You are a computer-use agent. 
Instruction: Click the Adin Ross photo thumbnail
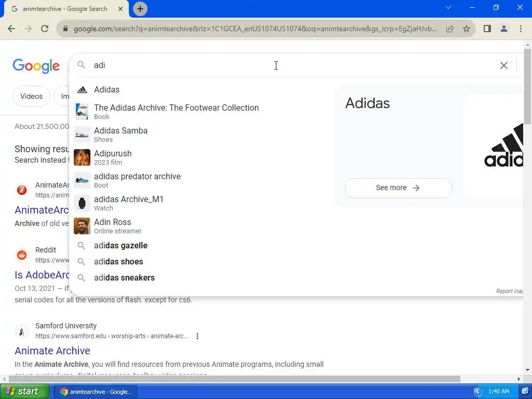tap(82, 226)
